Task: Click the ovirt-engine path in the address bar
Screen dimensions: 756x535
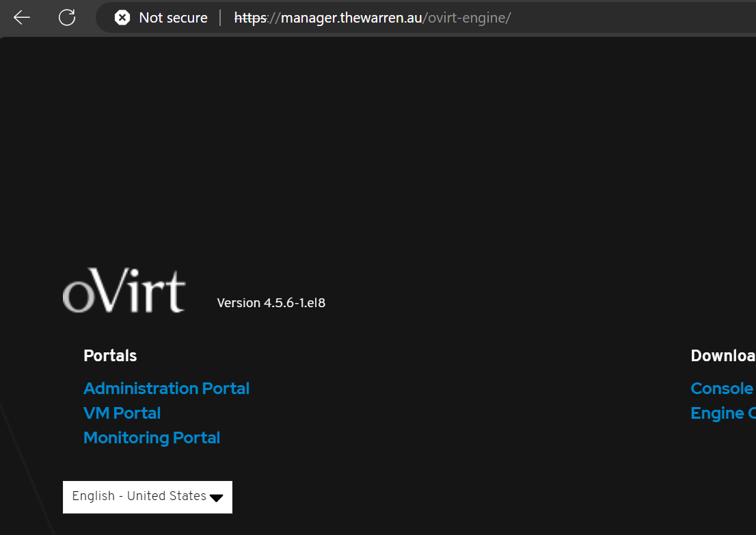Action: pyautogui.click(x=468, y=18)
